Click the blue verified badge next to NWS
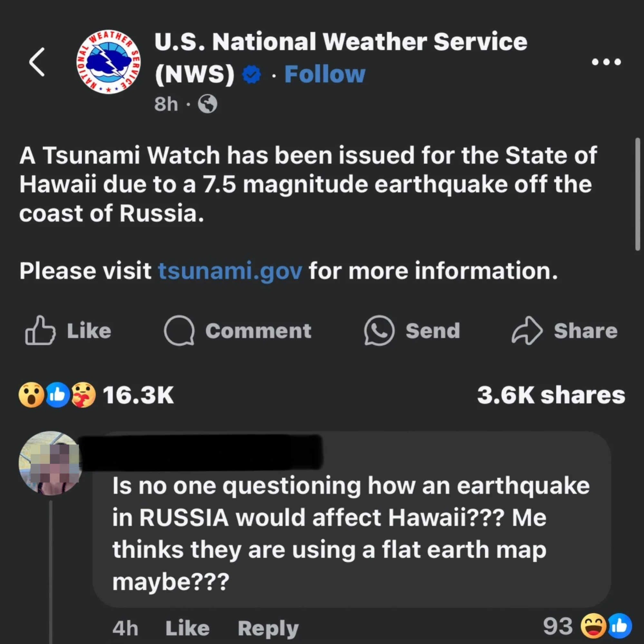This screenshot has height=644, width=644. pyautogui.click(x=251, y=75)
